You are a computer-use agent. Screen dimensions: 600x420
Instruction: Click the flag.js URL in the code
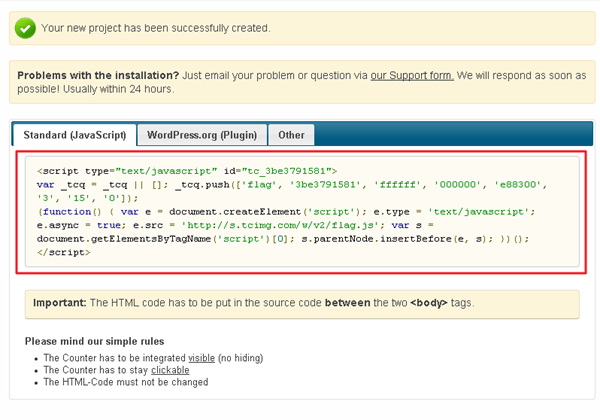(280, 225)
